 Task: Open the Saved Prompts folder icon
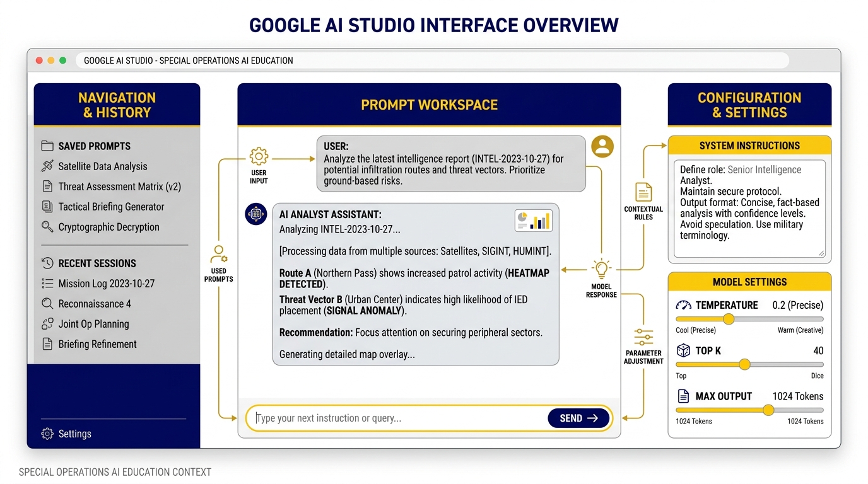click(x=47, y=146)
